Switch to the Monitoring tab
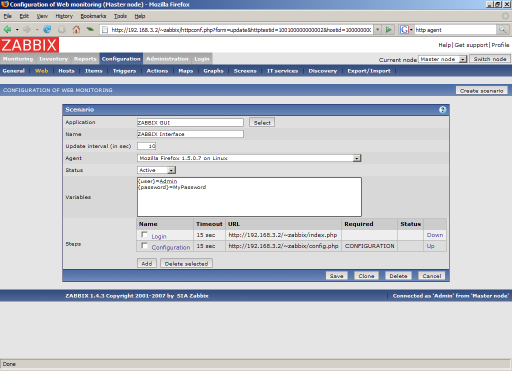Viewport: 512px width, 371px height. [x=18, y=59]
